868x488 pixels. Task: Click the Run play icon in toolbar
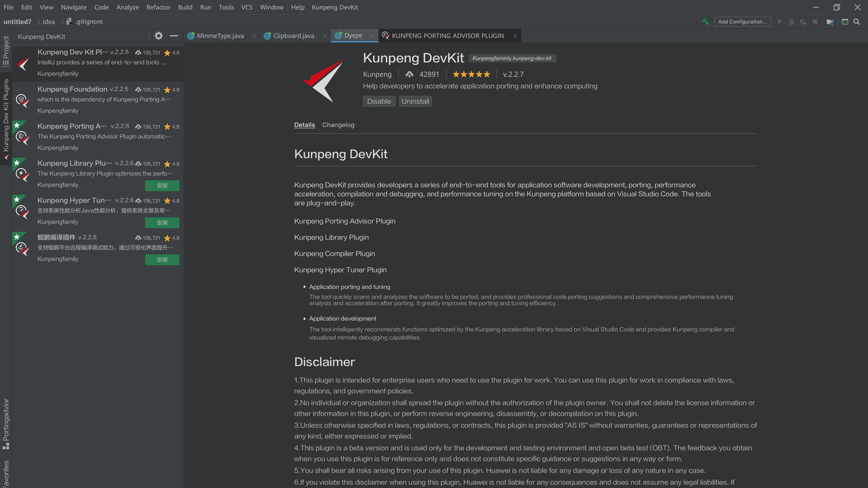pos(780,21)
